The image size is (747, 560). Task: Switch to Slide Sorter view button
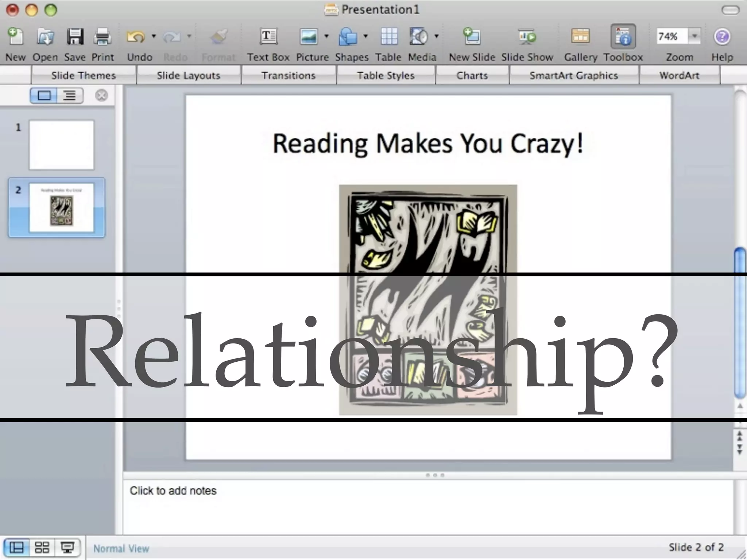[42, 547]
